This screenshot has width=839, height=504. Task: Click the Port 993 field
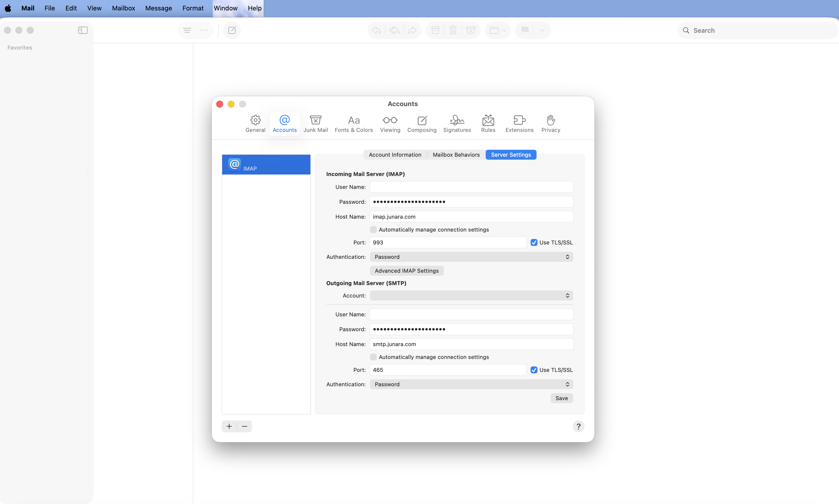point(448,242)
